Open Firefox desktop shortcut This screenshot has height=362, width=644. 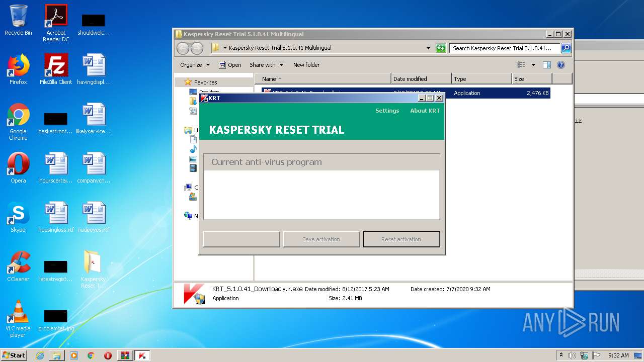coord(18,69)
